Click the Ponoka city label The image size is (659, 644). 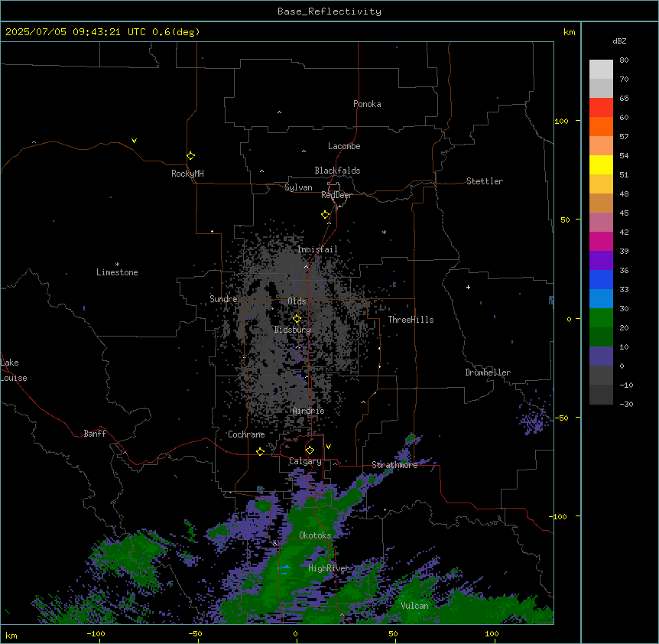(x=367, y=104)
